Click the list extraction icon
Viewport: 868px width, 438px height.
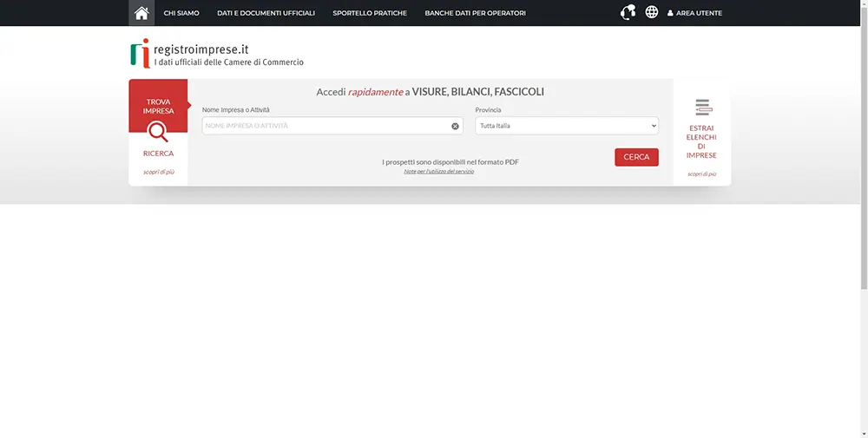702,108
